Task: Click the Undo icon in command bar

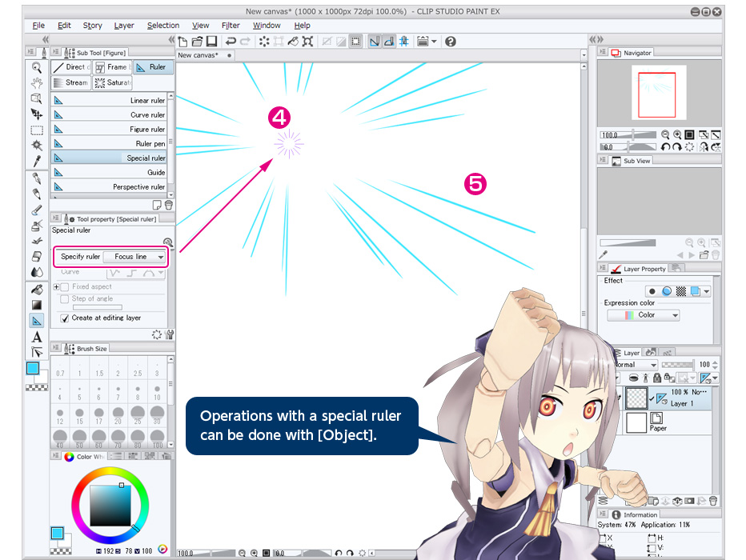Action: point(231,41)
